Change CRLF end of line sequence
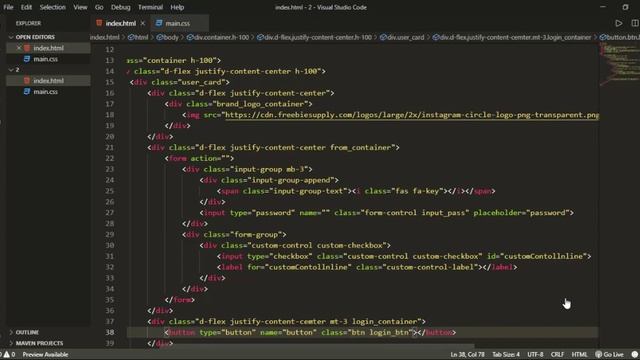This screenshot has width=640, height=360. point(557,354)
